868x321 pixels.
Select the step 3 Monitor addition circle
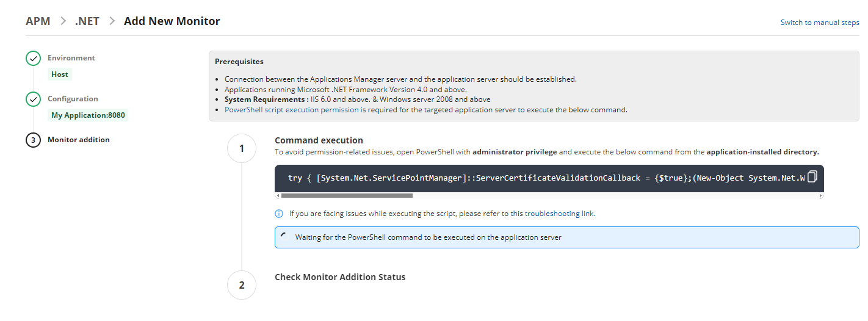[x=33, y=140]
